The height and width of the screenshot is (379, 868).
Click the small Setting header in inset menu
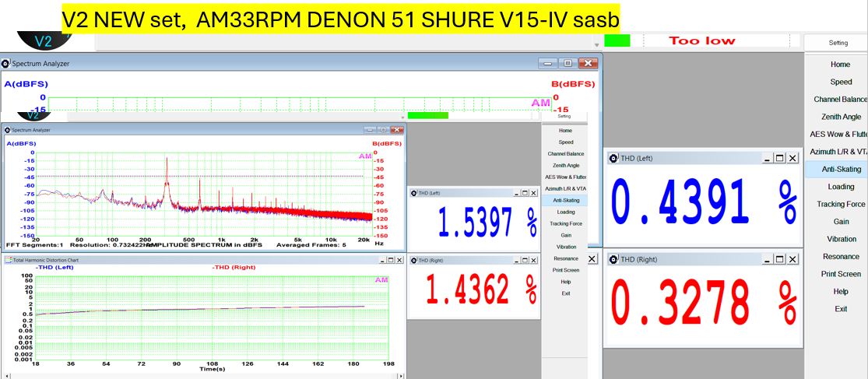click(x=564, y=117)
